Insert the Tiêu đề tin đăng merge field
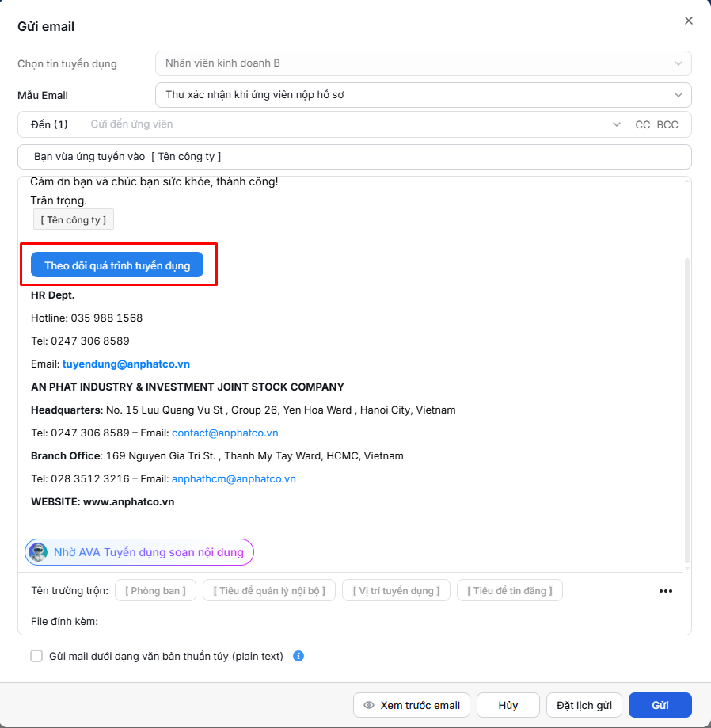711x728 pixels. pyautogui.click(x=510, y=591)
